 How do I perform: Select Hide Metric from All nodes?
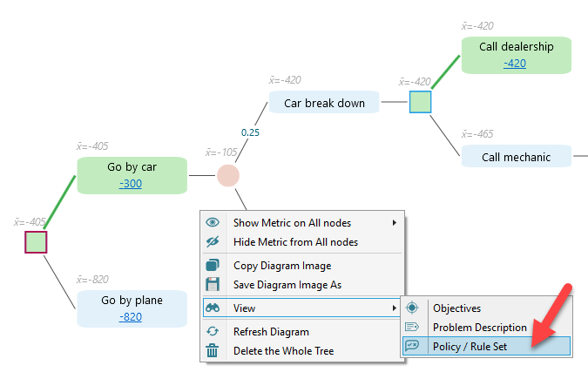pos(295,241)
